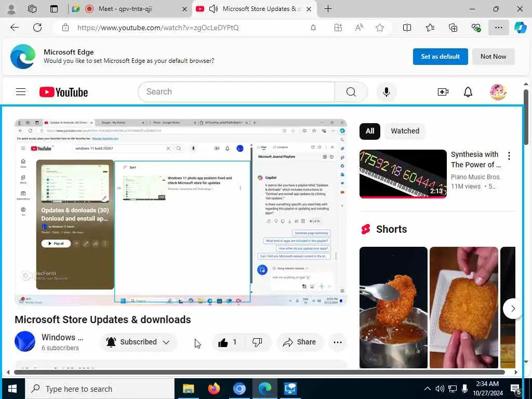Open YouTube Create video menu
The image size is (532, 399).
click(x=443, y=92)
